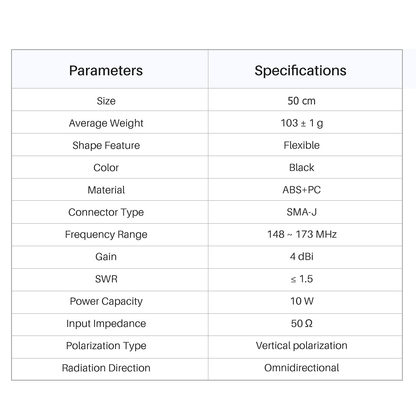
Task: Select the Size row label
Action: coord(106,101)
